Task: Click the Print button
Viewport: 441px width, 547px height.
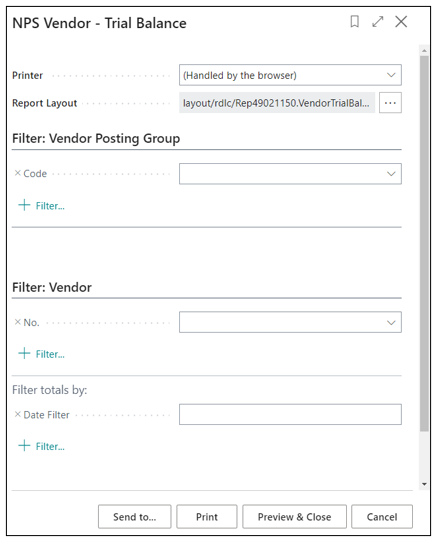Action: (207, 517)
